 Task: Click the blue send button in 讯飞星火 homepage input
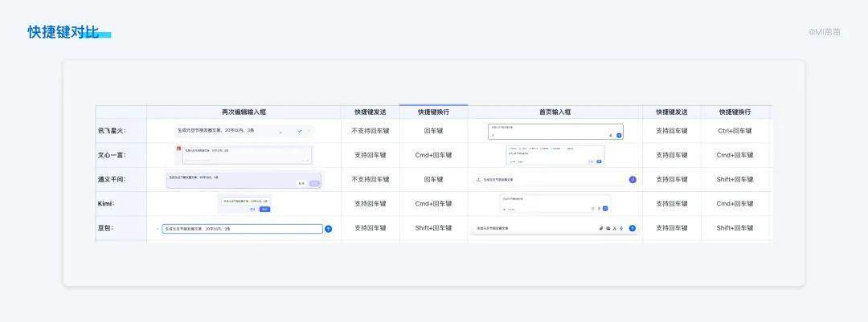point(619,135)
